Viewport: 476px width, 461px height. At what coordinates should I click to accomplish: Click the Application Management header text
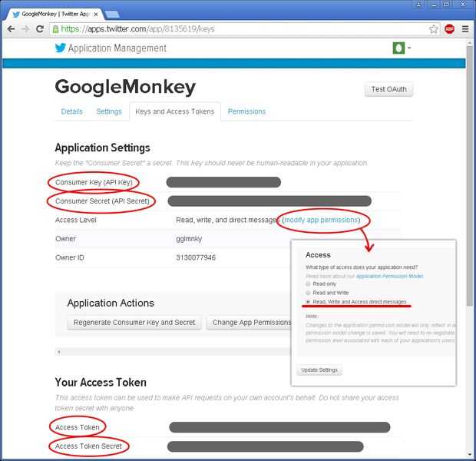pos(117,48)
